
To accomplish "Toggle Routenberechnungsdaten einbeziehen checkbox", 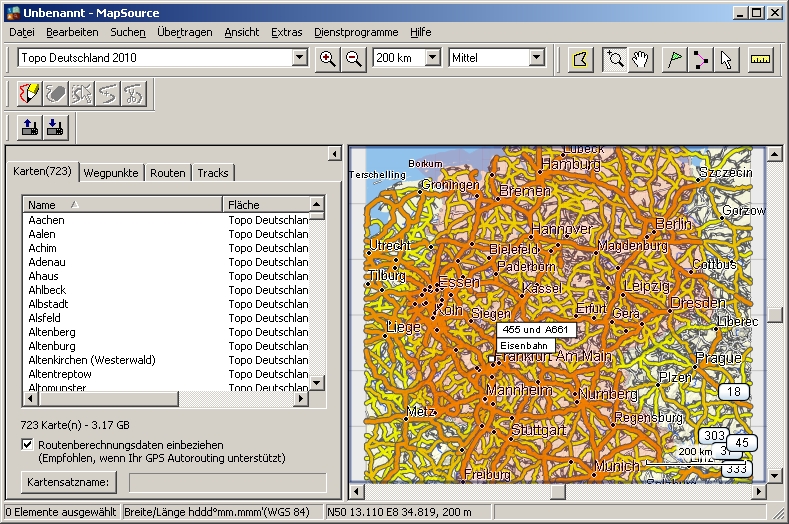I will pyautogui.click(x=27, y=444).
